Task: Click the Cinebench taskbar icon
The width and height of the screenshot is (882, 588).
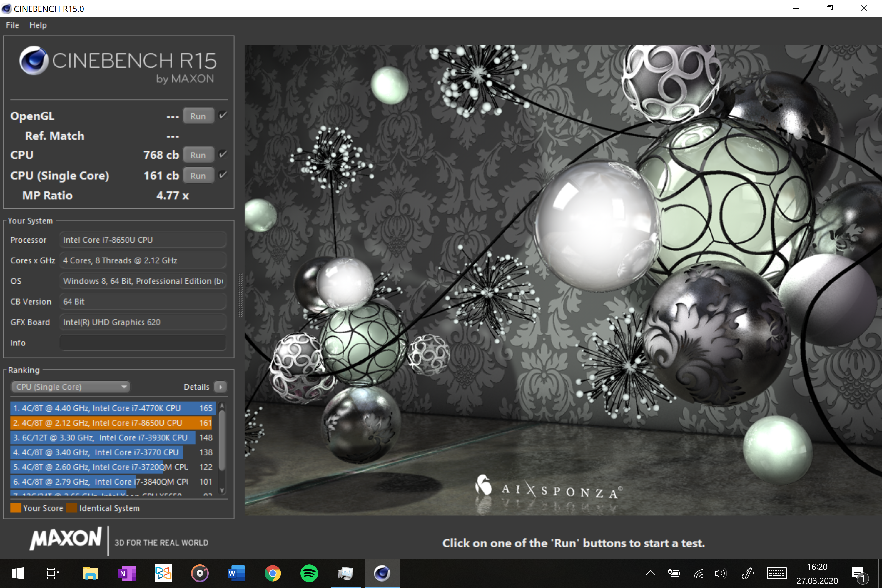Action: pos(382,573)
